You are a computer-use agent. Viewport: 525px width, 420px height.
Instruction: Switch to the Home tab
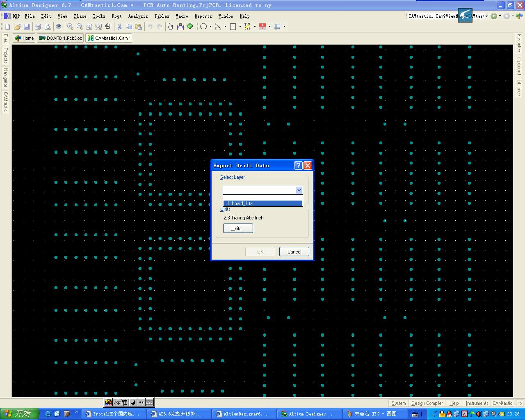[24, 38]
